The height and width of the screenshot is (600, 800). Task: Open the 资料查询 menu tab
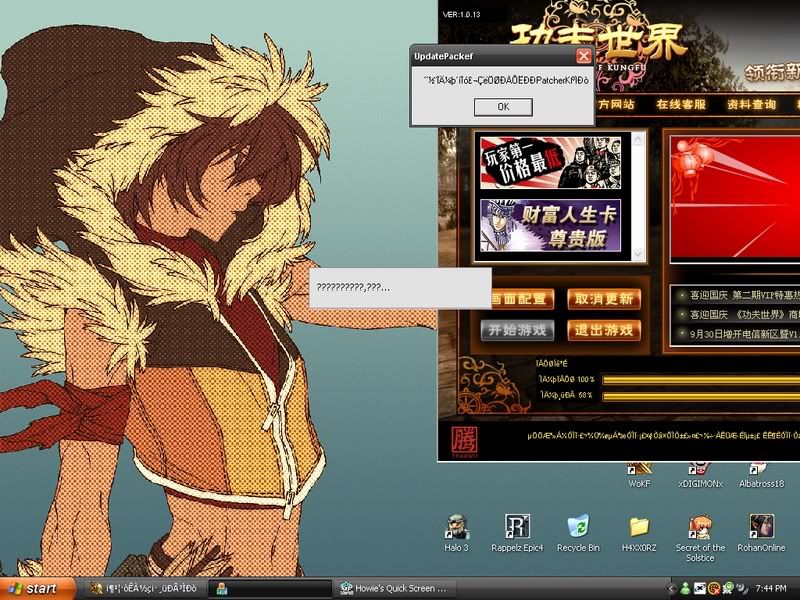coord(751,104)
